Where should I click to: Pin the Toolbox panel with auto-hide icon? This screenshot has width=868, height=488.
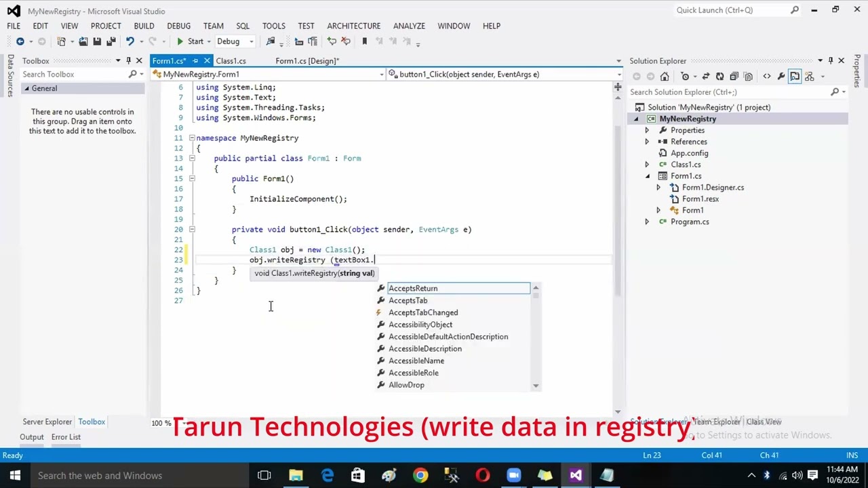[x=128, y=60]
